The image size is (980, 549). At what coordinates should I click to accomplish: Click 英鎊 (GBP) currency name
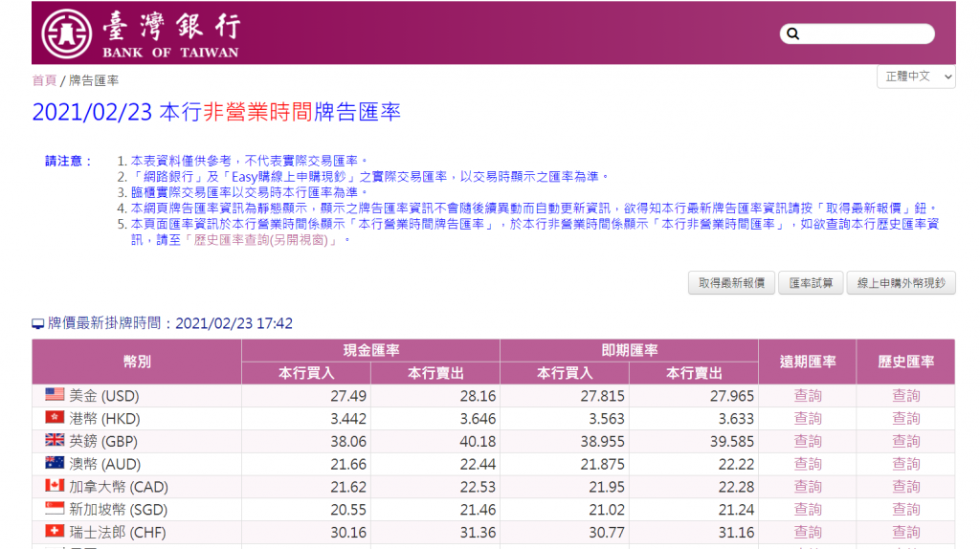tap(103, 442)
